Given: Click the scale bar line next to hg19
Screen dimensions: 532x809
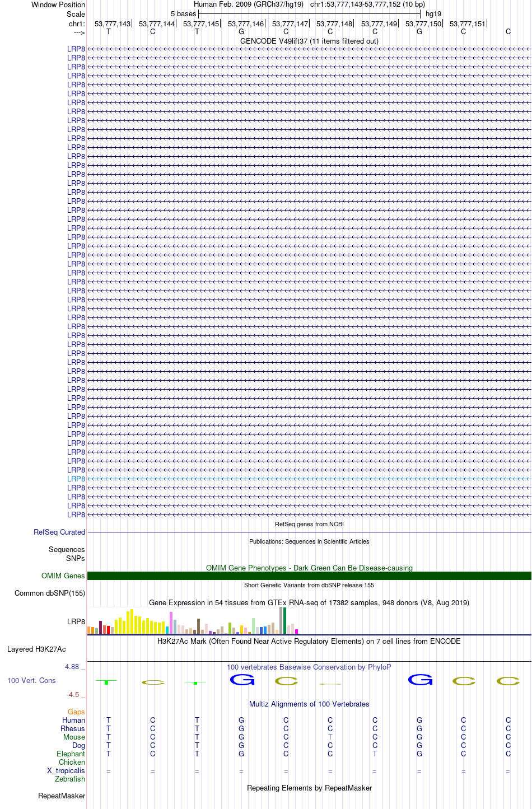Looking at the screenshot, I should 309,13.
